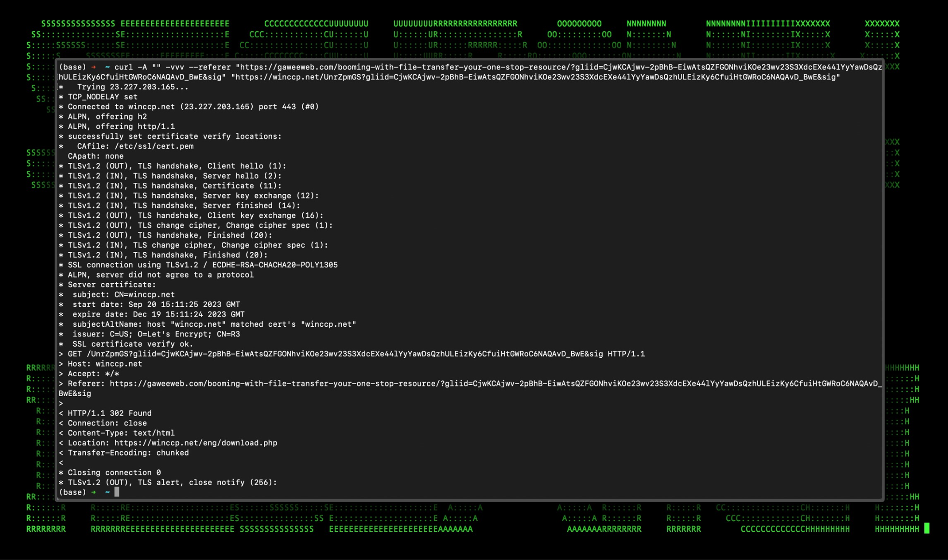Click 'Transfer-Encoding: chunked' header
The height and width of the screenshot is (560, 948).
pyautogui.click(x=128, y=453)
